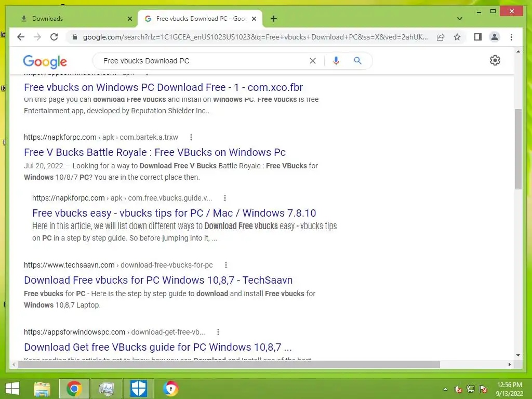Open the blue shield security taskbar app
This screenshot has height=399, width=532.
(138, 389)
